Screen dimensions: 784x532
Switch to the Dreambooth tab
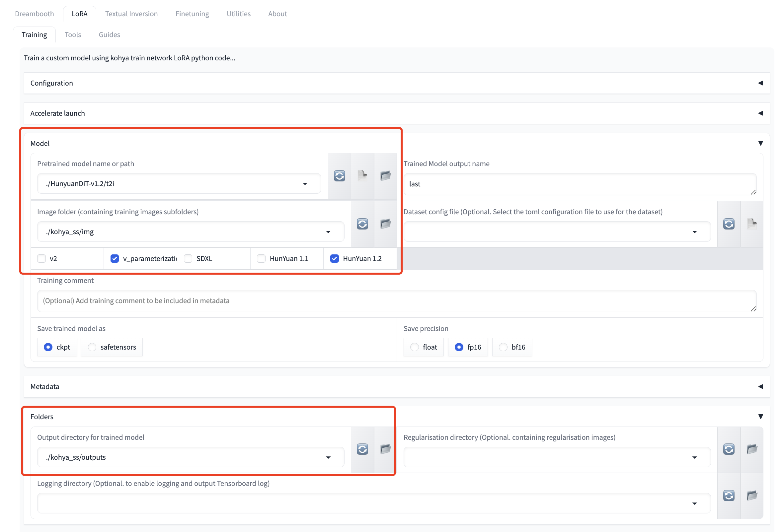click(35, 14)
